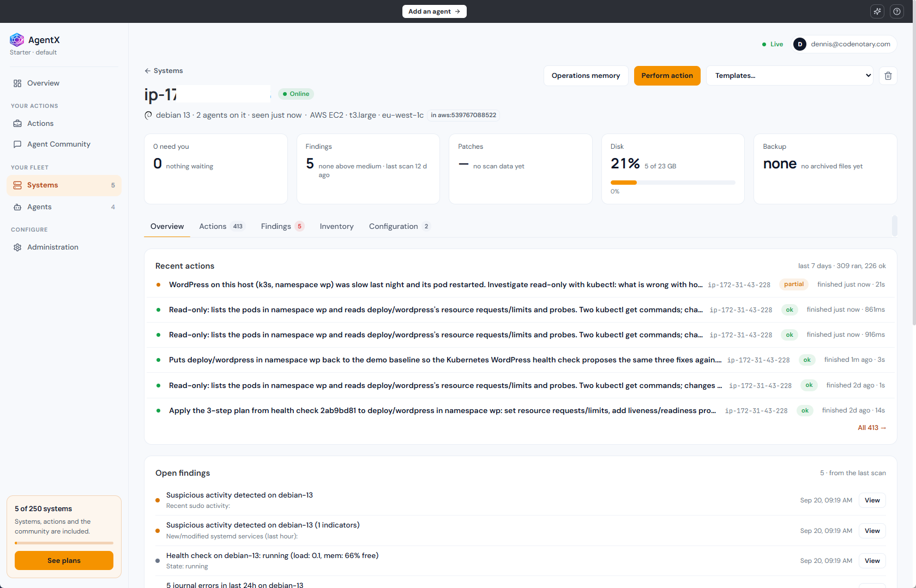Open Agents in the sidebar
Screen dimensions: 916x588
(64, 207)
